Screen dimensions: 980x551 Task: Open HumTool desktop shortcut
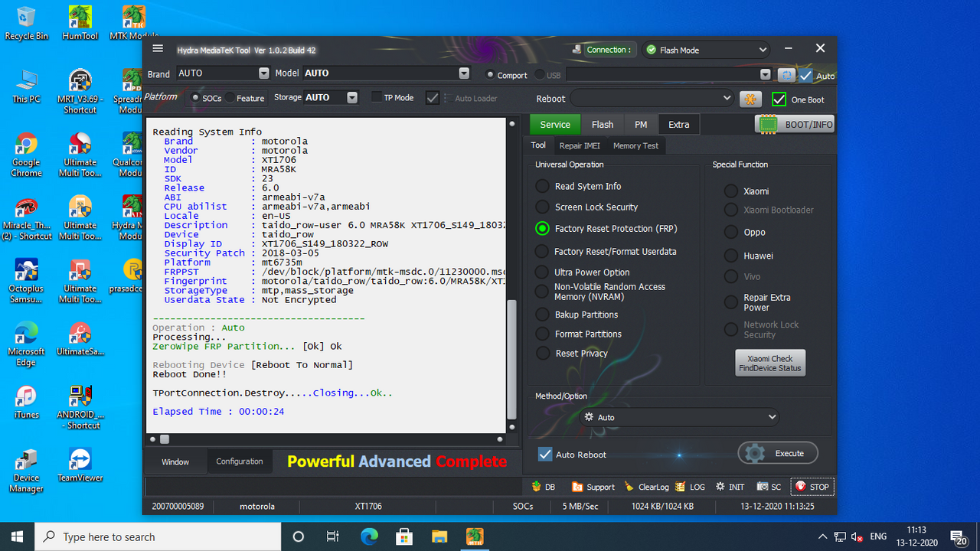(x=80, y=23)
